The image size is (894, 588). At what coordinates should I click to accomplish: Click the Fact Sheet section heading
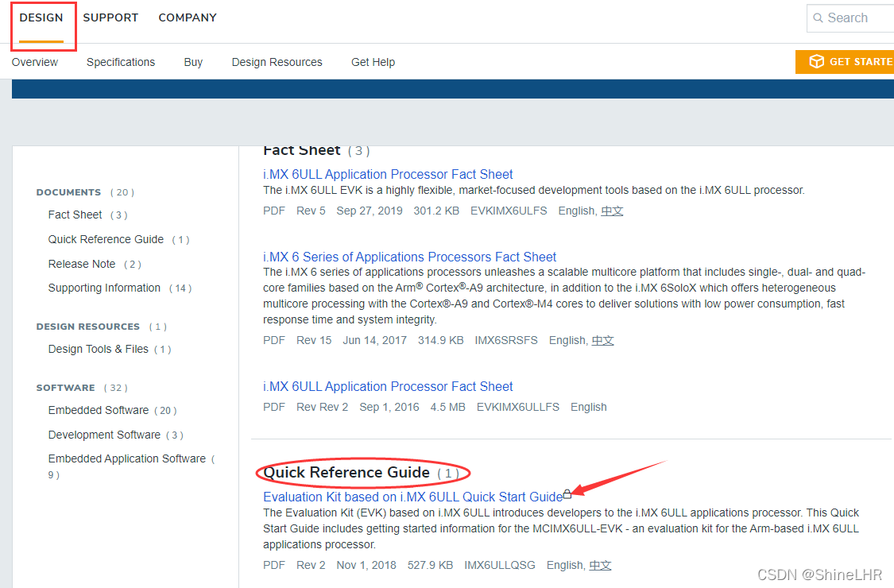pos(302,150)
